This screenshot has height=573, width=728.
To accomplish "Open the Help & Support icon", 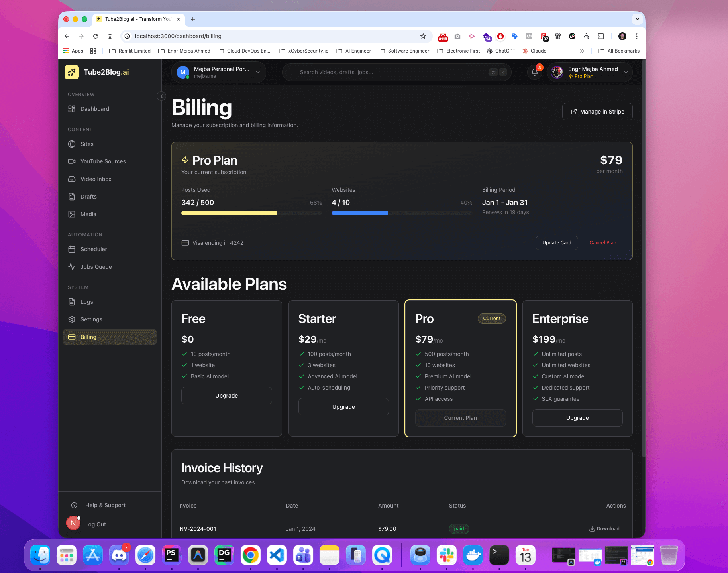I will pos(74,505).
